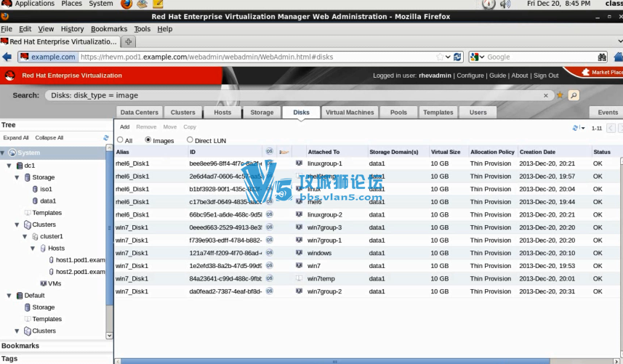
Task: Click the iso1 storage domain icon
Action: (x=35, y=190)
